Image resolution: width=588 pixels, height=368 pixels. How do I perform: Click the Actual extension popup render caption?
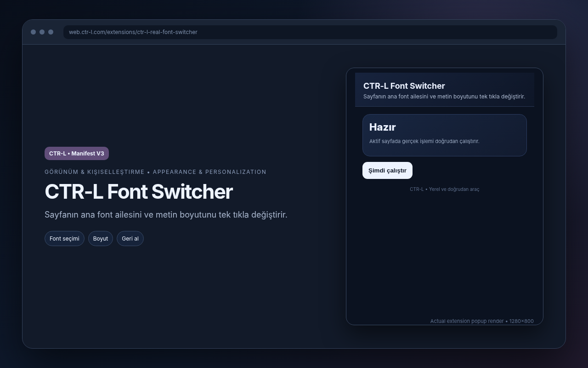click(482, 321)
